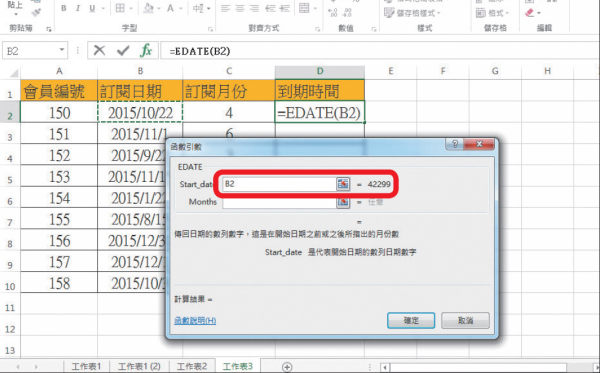Select the active sheet tab 工作表3
600x373 pixels.
pyautogui.click(x=238, y=366)
